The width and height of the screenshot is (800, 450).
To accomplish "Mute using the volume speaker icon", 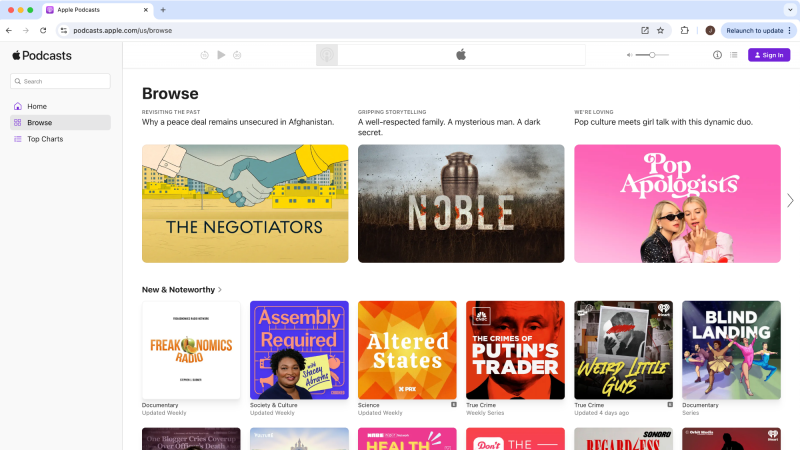I will (x=630, y=55).
